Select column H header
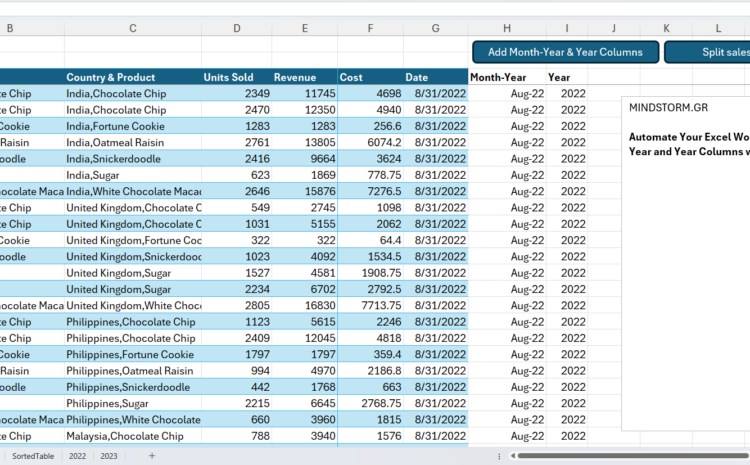Viewport: 750px width, 465px height. (507, 28)
